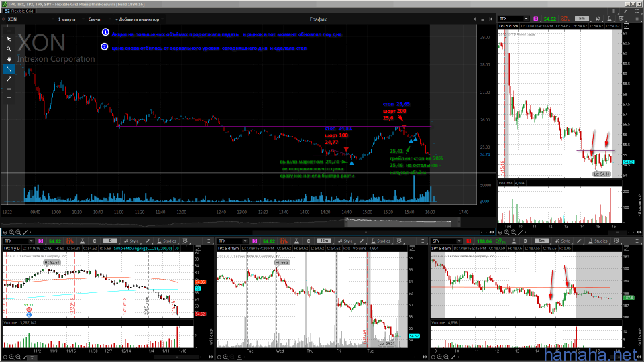This screenshot has width=644, height=362.
Task: Click the График panel back chevron
Action: click(x=475, y=19)
